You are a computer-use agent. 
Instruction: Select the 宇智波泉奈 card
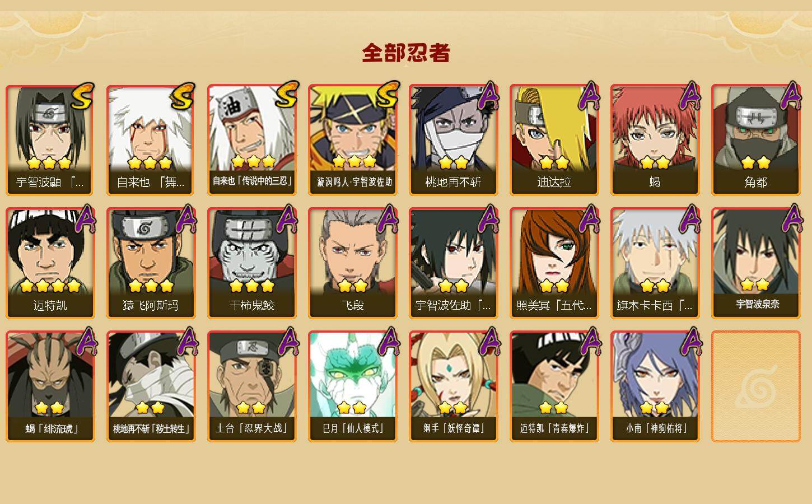[x=755, y=263]
